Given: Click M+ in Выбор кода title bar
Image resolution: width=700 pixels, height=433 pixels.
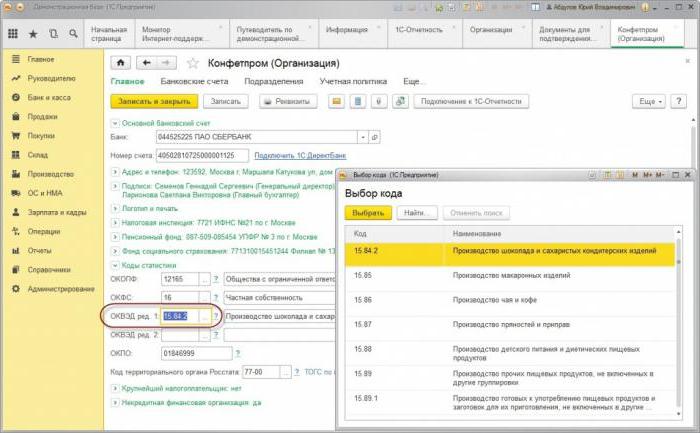Looking at the screenshot, I should click(x=648, y=175).
